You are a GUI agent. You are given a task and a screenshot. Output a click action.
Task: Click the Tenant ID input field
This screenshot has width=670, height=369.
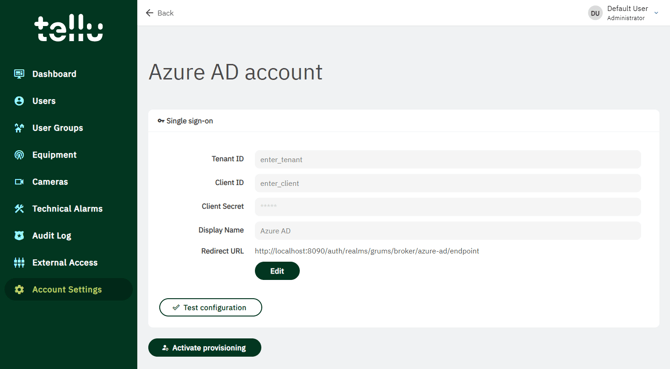point(448,159)
